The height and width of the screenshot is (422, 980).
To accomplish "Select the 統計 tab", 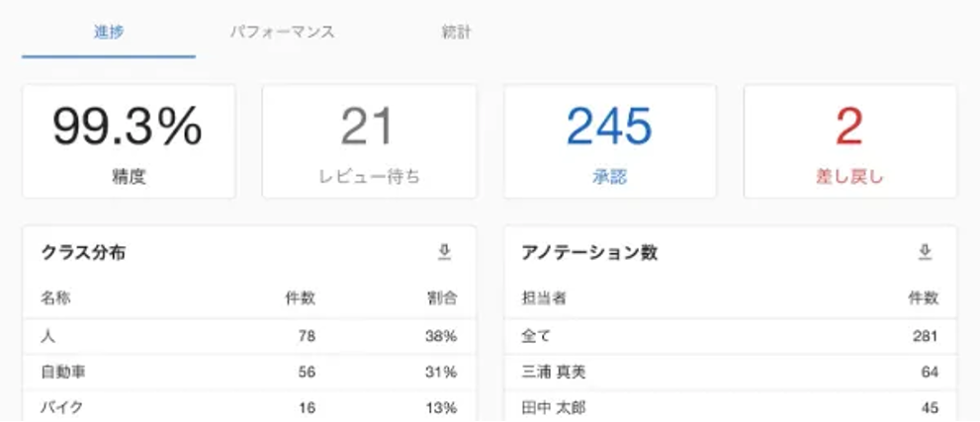I will pyautogui.click(x=456, y=32).
